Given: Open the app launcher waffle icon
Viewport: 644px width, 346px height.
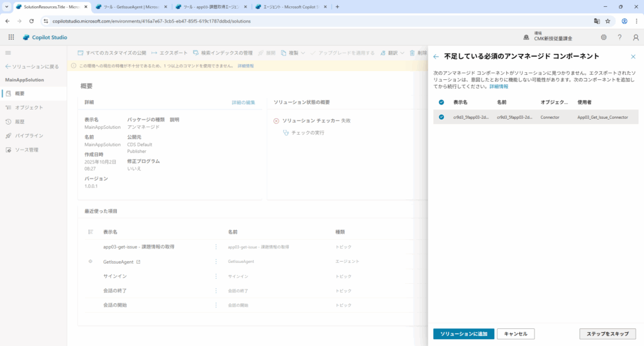Looking at the screenshot, I should tap(11, 37).
